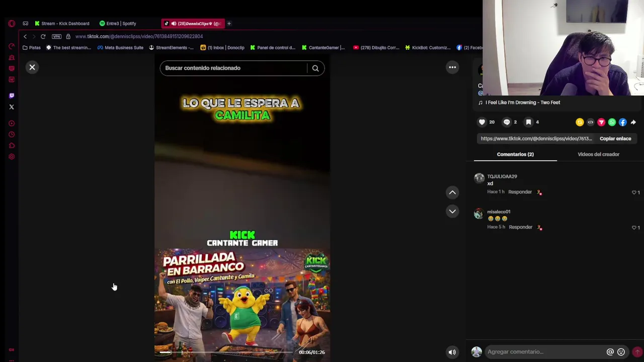Close the TikTok video viewer
This screenshot has height=362, width=644.
(32, 67)
